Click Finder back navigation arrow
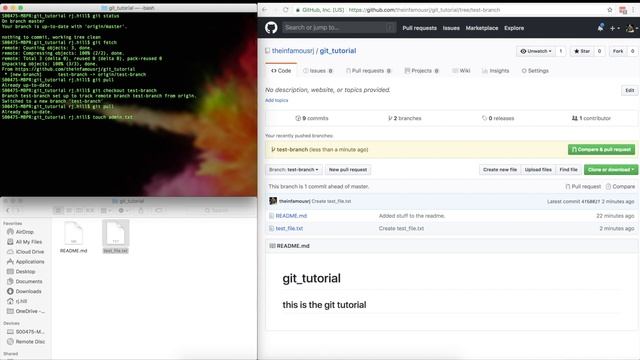 coord(7,211)
